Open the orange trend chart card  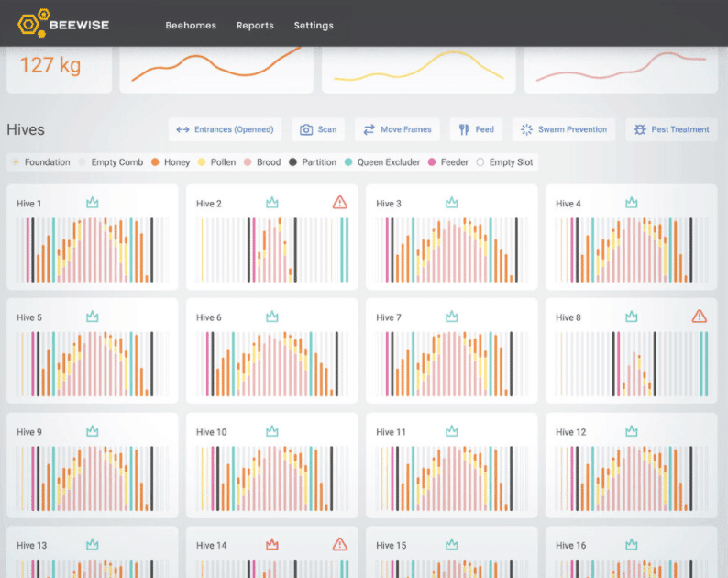pos(216,70)
